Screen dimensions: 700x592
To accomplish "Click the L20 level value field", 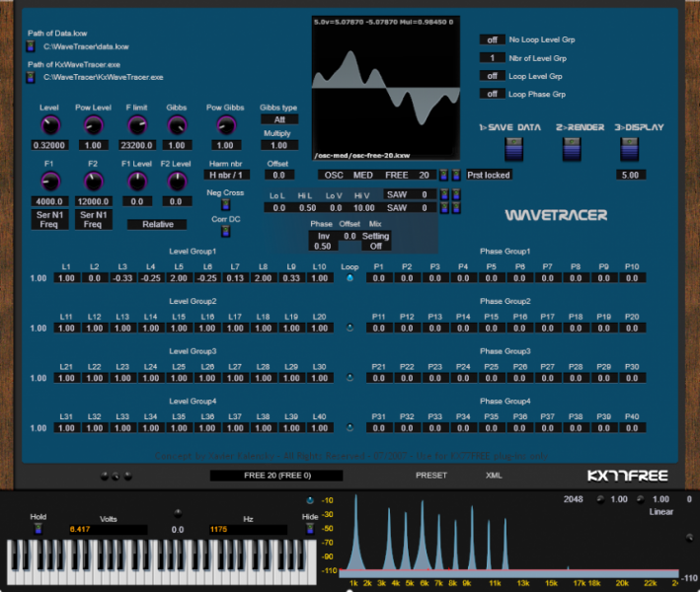I will [x=320, y=328].
